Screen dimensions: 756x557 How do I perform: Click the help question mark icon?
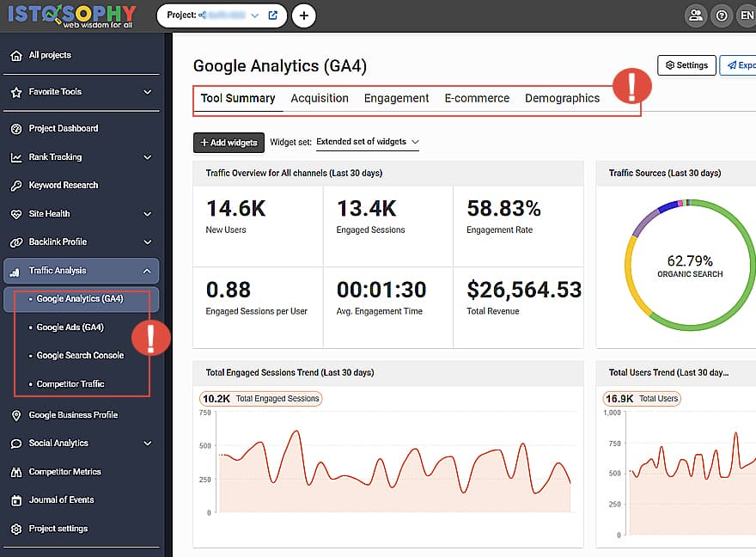(x=722, y=15)
